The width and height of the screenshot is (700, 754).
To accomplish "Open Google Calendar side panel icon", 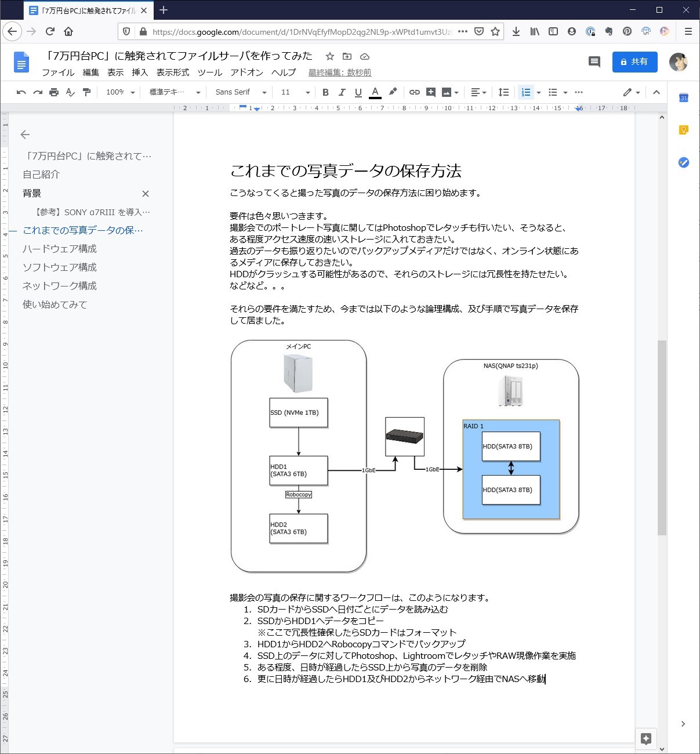I will 684,98.
